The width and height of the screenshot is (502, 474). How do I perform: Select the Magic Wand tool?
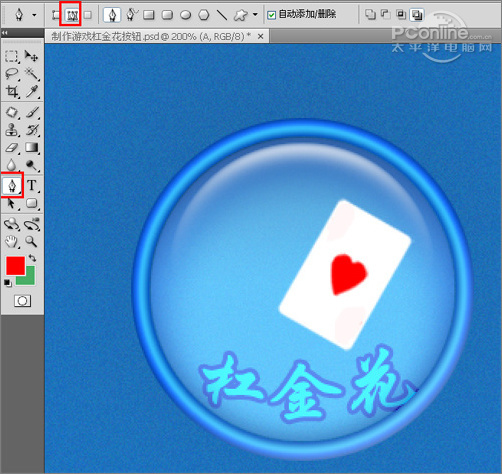[32, 73]
